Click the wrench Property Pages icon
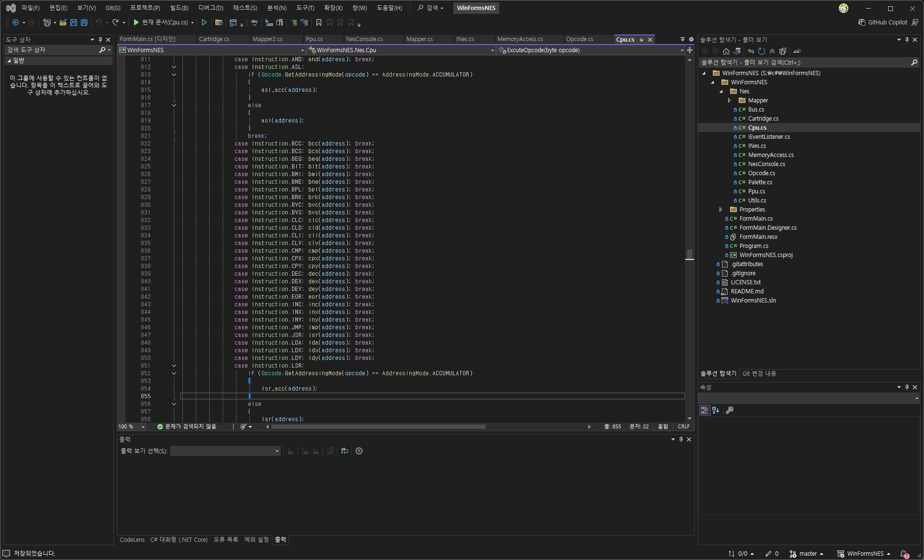The width and height of the screenshot is (924, 560). tap(730, 410)
